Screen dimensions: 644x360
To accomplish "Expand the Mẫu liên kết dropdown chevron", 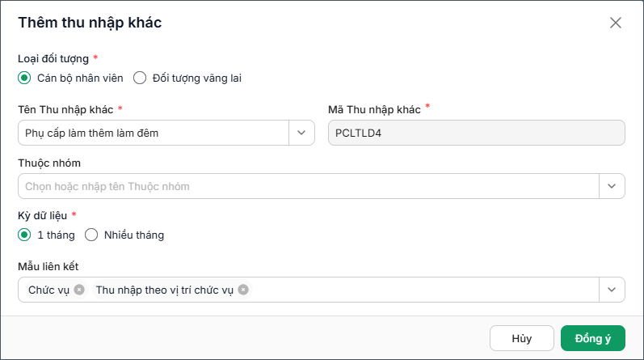I will pyautogui.click(x=612, y=290).
